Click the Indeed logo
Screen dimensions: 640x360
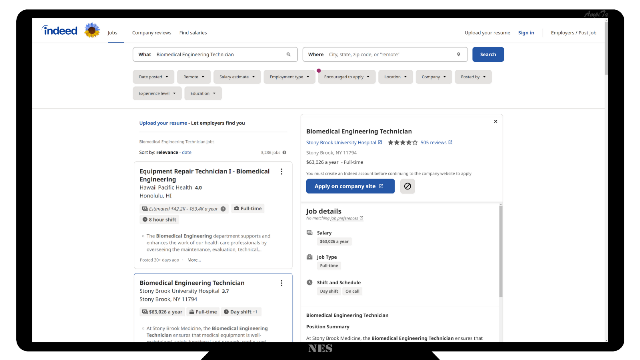(60, 30)
